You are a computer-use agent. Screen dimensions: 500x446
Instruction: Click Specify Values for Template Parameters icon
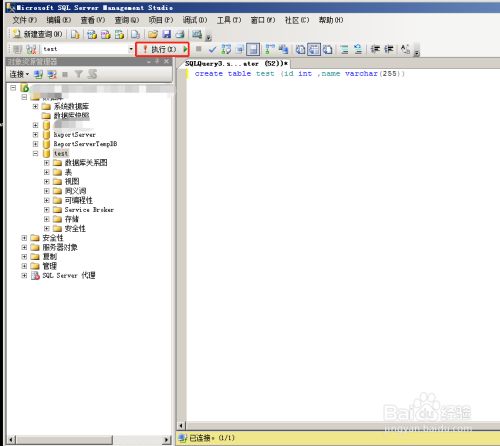coord(405,49)
